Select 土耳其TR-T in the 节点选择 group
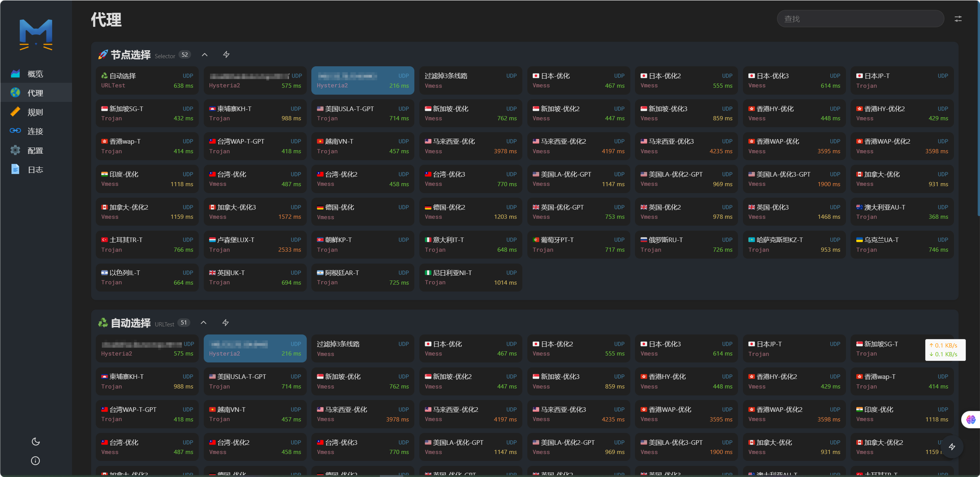 [147, 244]
